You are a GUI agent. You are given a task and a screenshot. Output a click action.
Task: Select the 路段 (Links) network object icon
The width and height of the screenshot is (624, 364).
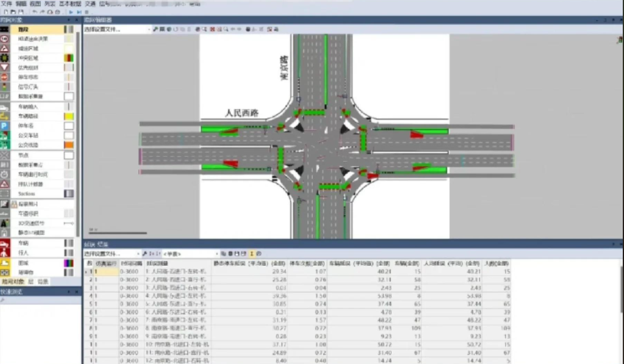5,29
